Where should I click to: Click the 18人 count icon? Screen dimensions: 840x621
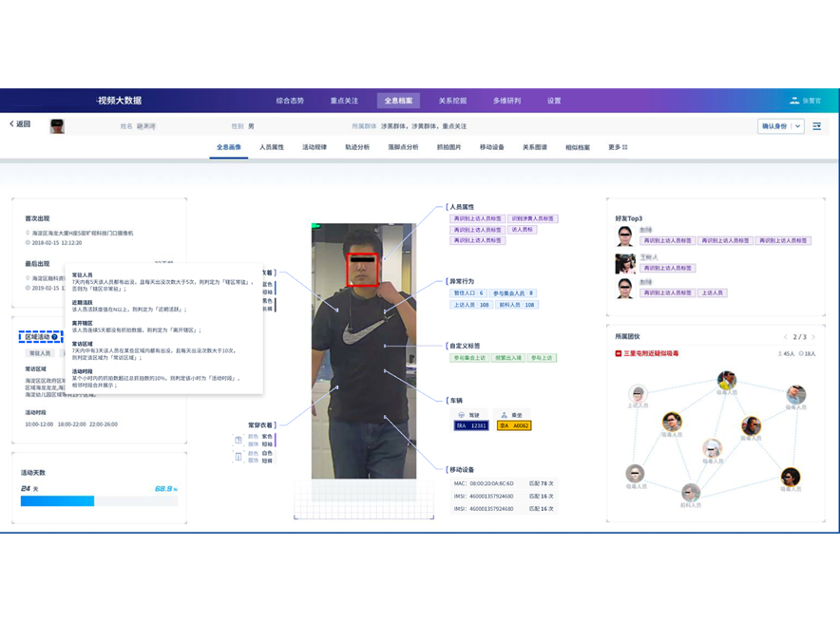click(x=801, y=353)
